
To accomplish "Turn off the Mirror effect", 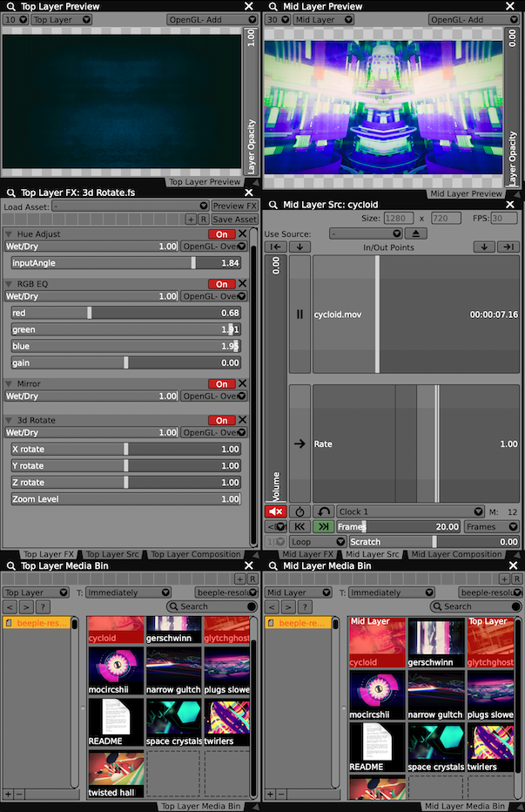I will (221, 383).
